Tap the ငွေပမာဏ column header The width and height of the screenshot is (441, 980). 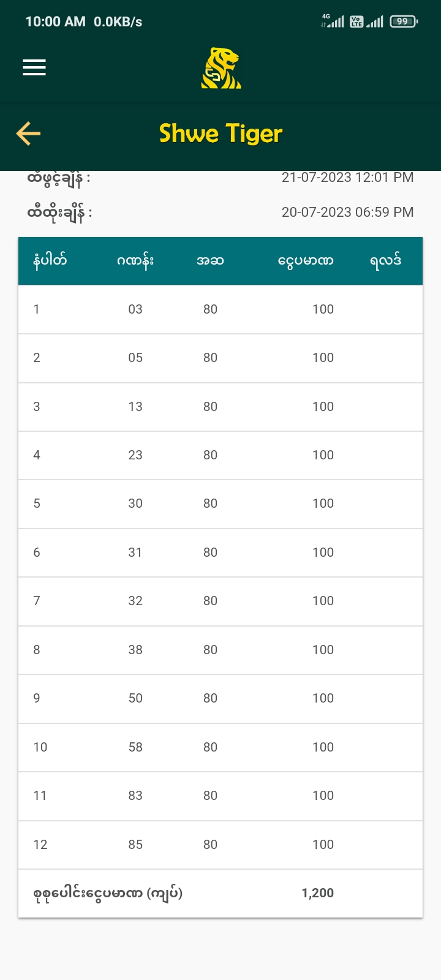pos(306,261)
